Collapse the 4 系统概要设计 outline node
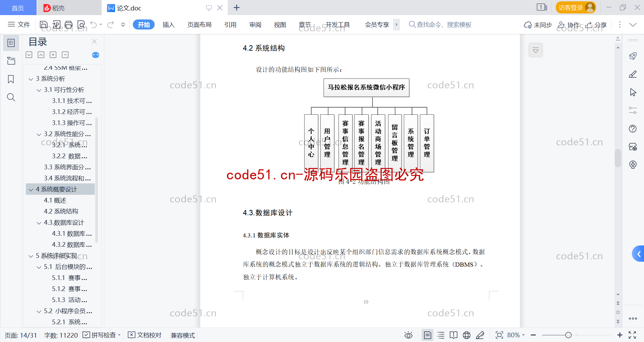 31,189
